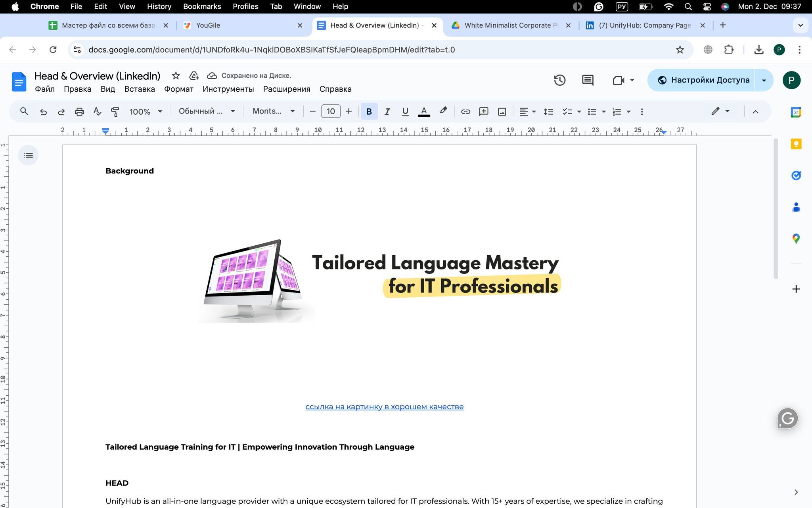Click the insert image icon
The image size is (812, 508).
[x=502, y=112]
